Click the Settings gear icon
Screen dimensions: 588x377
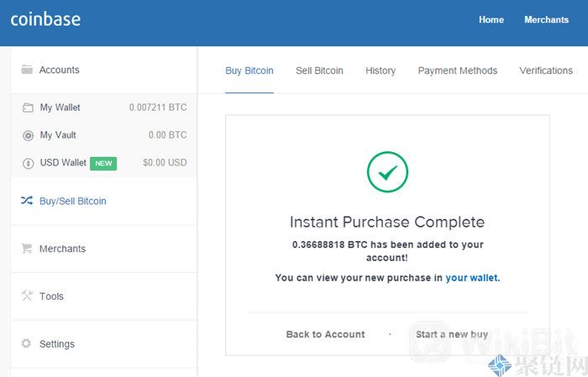pos(27,343)
